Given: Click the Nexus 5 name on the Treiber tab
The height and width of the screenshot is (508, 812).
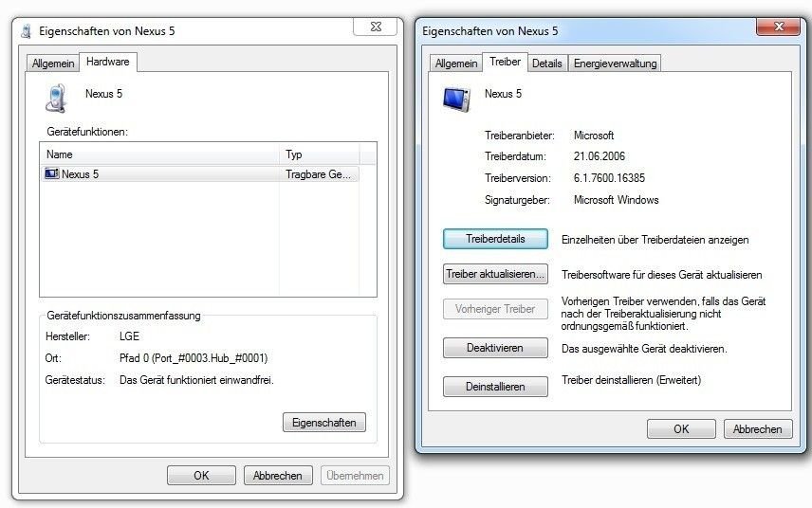Looking at the screenshot, I should pyautogui.click(x=503, y=94).
